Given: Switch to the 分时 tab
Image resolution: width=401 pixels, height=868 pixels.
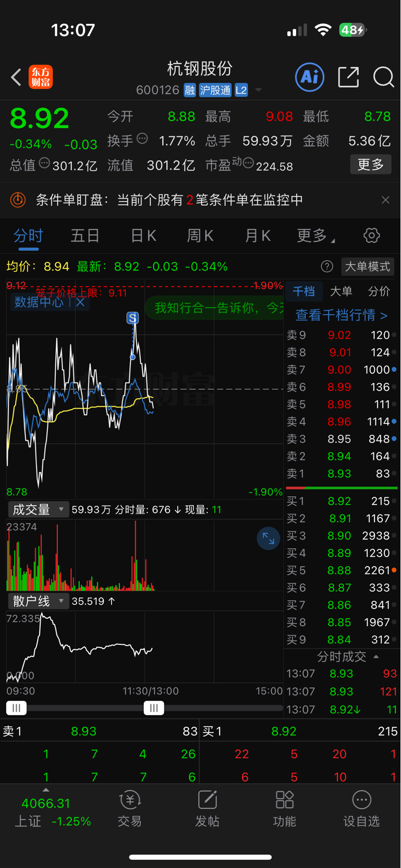Looking at the screenshot, I should click(29, 236).
